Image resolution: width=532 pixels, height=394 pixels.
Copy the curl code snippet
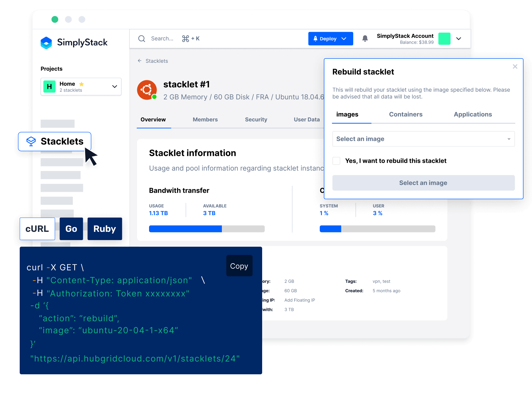coord(239,266)
